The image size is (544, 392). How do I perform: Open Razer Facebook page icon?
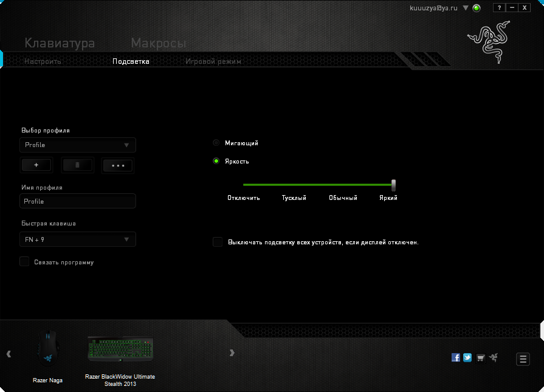[x=455, y=357]
